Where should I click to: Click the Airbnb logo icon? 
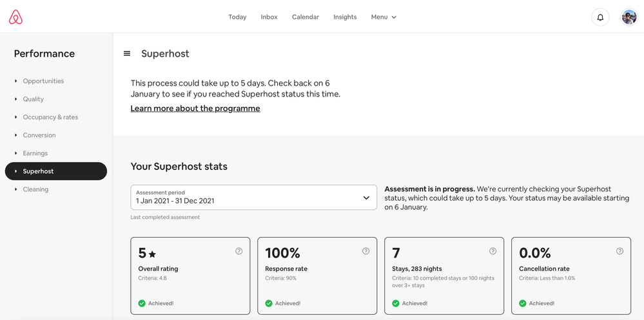pyautogui.click(x=16, y=17)
